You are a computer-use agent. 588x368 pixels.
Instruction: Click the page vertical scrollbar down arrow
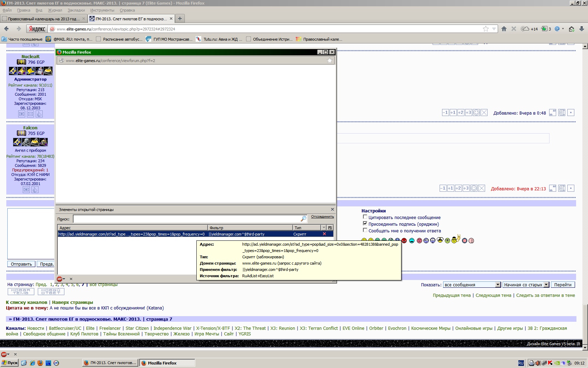pos(585,347)
